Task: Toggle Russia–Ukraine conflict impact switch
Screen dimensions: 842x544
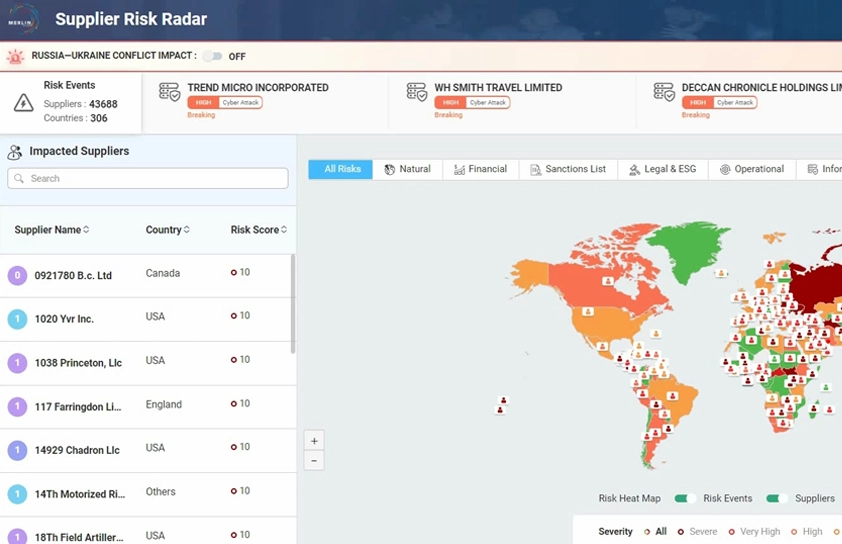Action: click(212, 57)
